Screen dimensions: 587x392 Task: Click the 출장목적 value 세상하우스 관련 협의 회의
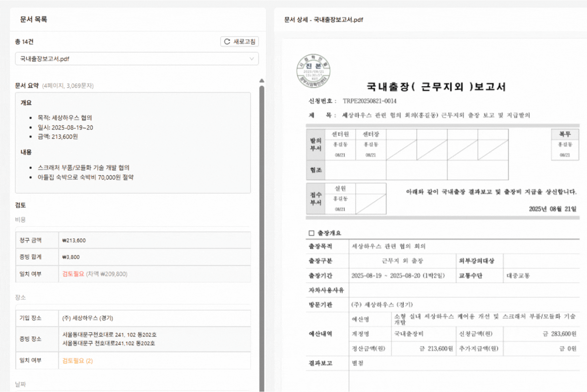coord(389,246)
